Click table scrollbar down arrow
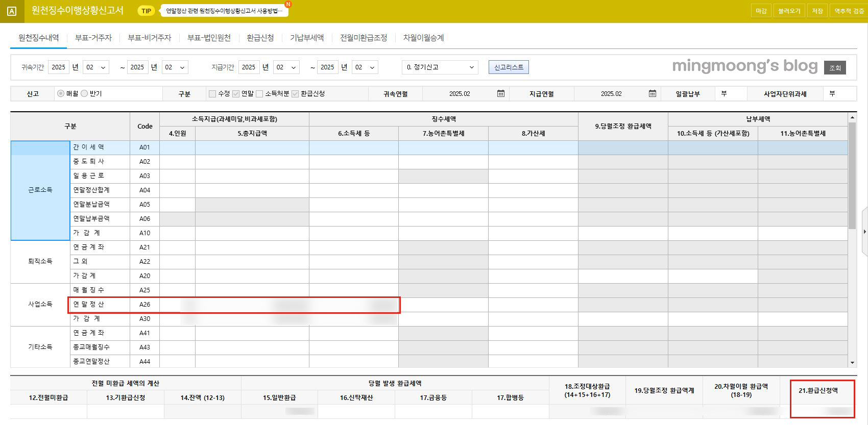This screenshot has height=425, width=868. click(x=852, y=363)
